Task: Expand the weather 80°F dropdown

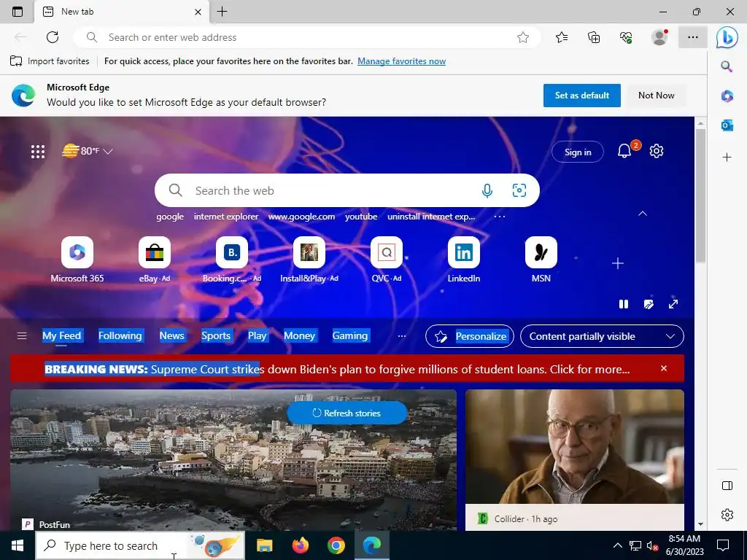Action: pyautogui.click(x=108, y=152)
